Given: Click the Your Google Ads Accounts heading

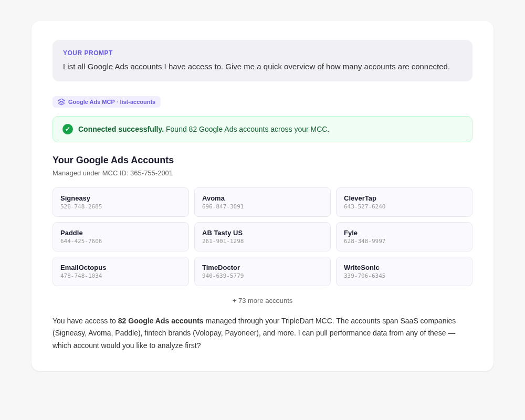Looking at the screenshot, I should [x=113, y=160].
